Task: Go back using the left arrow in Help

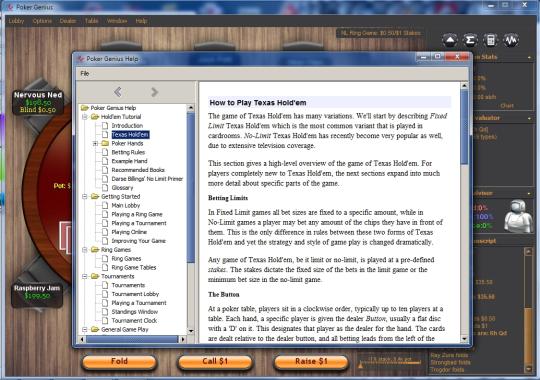Action: coord(118,92)
